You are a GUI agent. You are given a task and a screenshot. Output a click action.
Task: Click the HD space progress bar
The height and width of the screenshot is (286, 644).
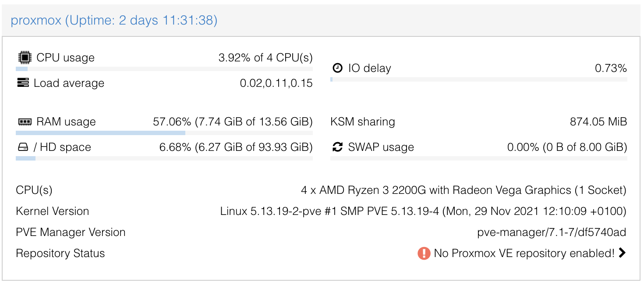click(x=164, y=158)
